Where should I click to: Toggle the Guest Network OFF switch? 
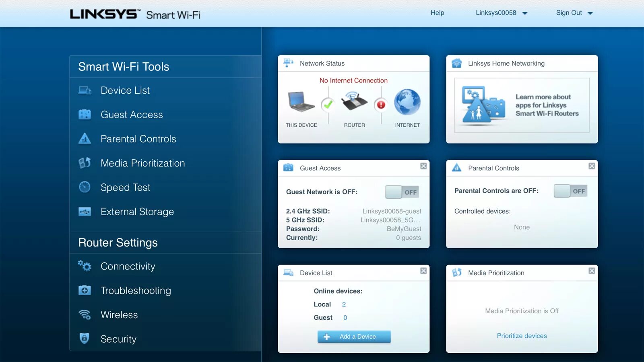click(x=402, y=192)
